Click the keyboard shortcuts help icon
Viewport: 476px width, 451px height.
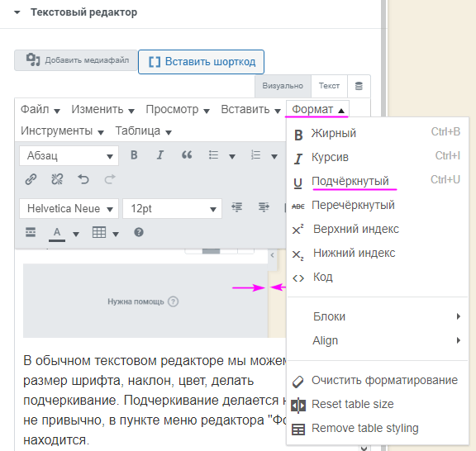click(x=139, y=232)
